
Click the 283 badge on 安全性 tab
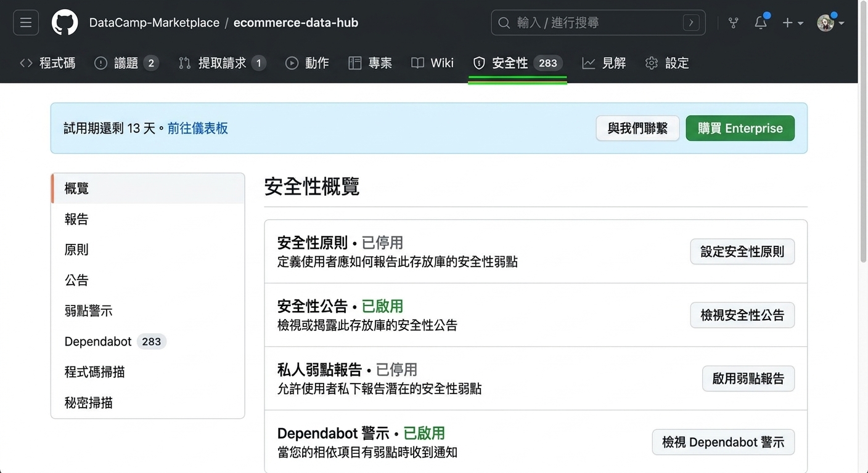[x=548, y=63]
